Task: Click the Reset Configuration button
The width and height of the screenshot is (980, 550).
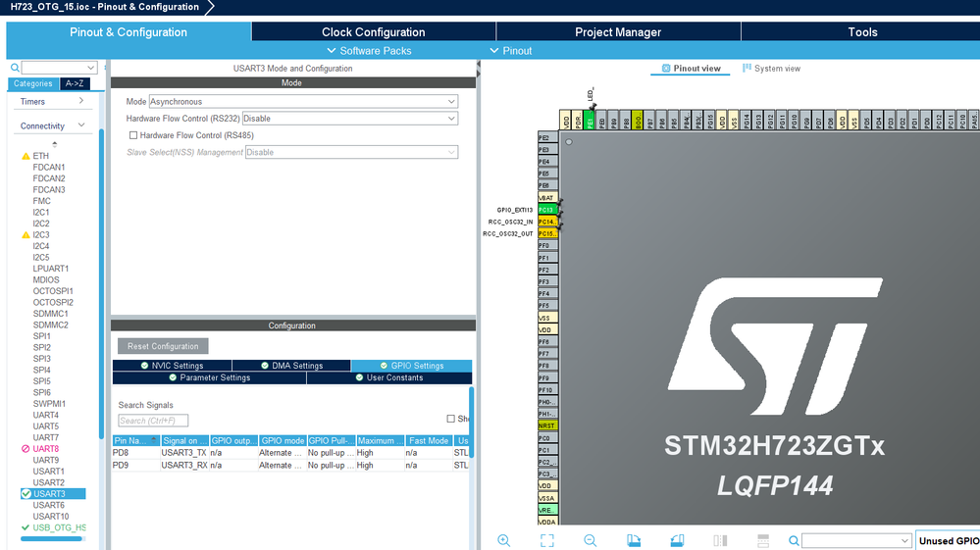Action: [163, 346]
